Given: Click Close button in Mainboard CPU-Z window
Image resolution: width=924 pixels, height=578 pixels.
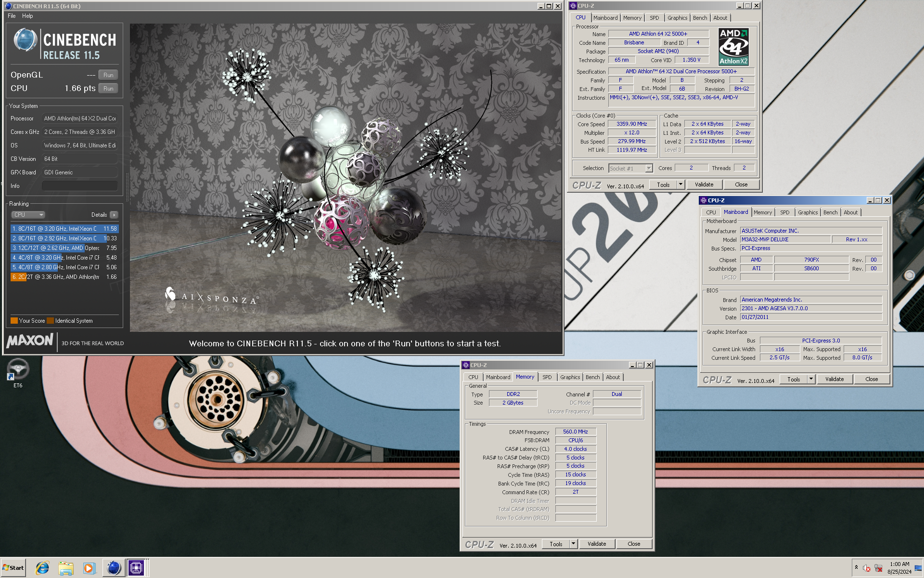Looking at the screenshot, I should coord(872,379).
